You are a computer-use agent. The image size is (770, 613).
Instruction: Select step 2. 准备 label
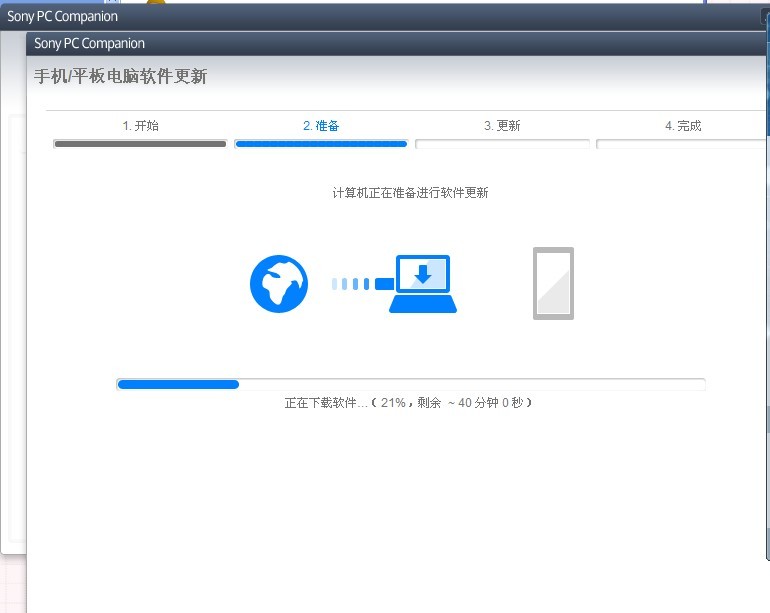point(321,126)
